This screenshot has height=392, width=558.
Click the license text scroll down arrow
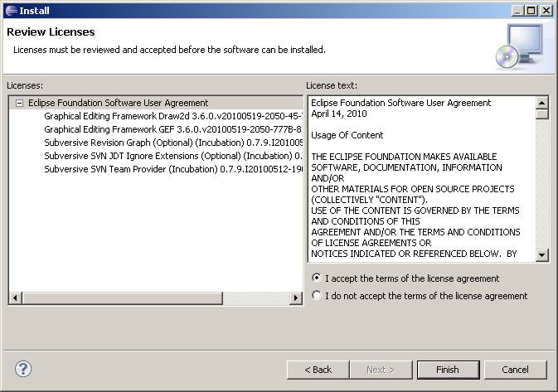click(x=541, y=254)
